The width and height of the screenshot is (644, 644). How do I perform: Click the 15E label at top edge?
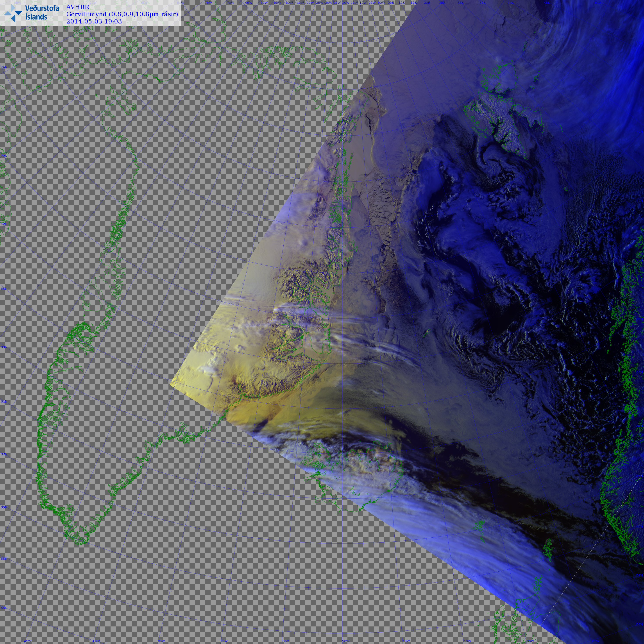(x=413, y=3)
